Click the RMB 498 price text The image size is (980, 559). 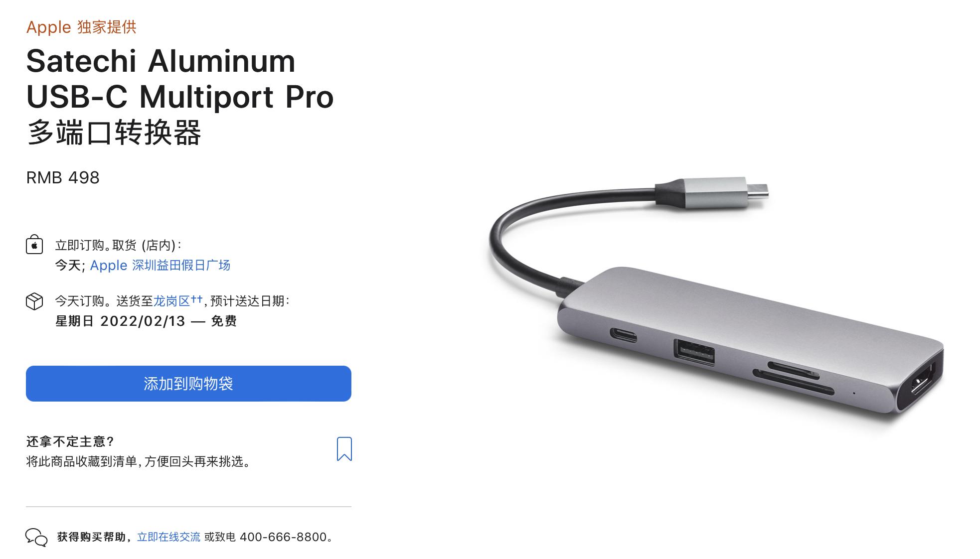[63, 177]
